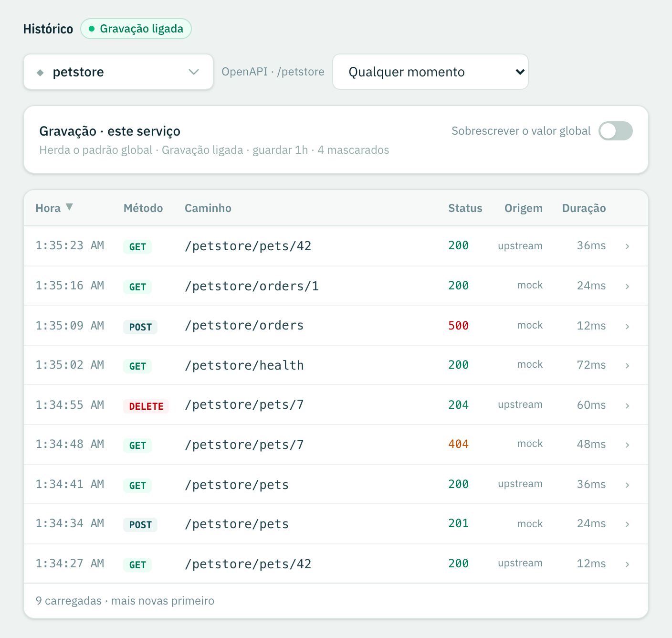Click the path /petstore/orders/1
Screen dimensions: 672x638
pos(252,286)
